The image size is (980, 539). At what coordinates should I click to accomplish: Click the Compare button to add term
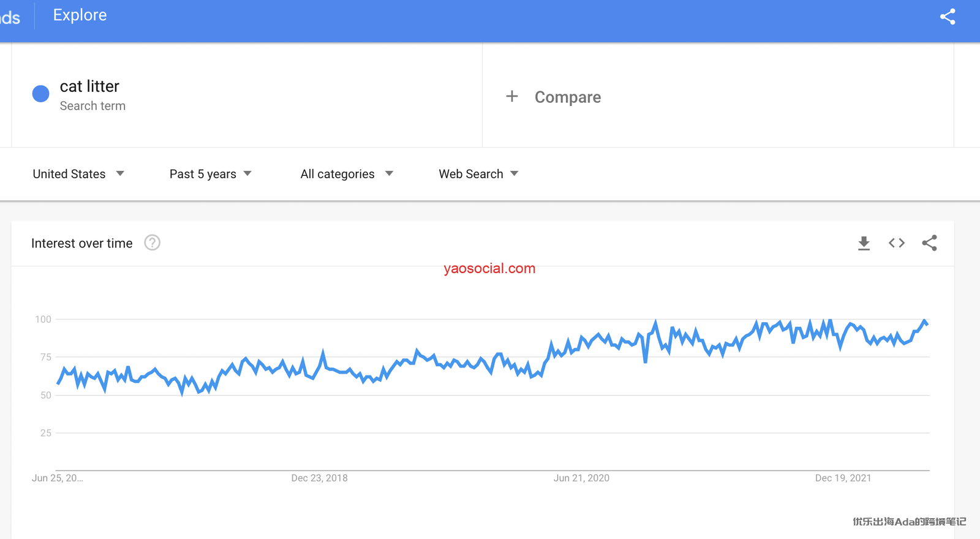coord(567,97)
